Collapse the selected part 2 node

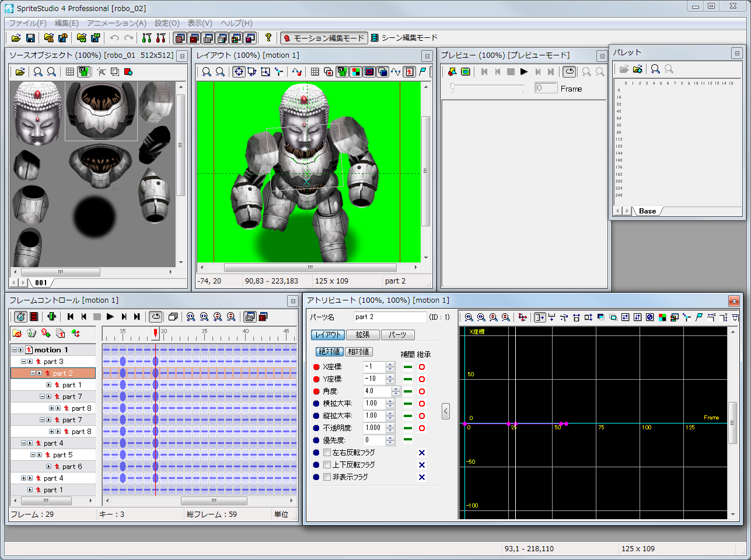[33, 373]
